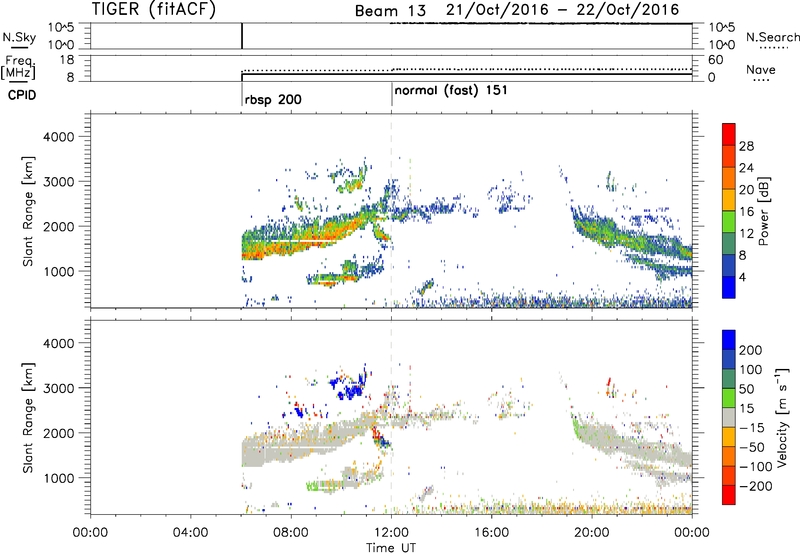
Task: Click the 4 label on the power color bar
Action: [x=743, y=277]
